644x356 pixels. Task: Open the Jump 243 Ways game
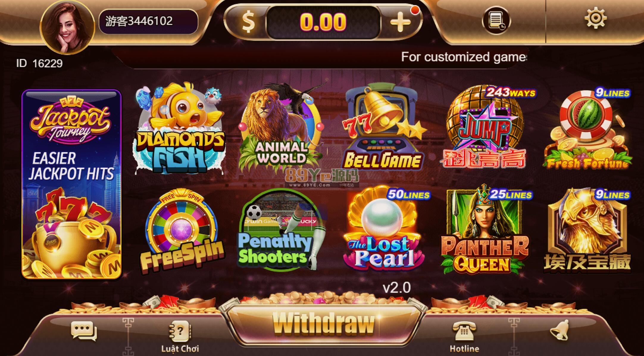(x=486, y=127)
